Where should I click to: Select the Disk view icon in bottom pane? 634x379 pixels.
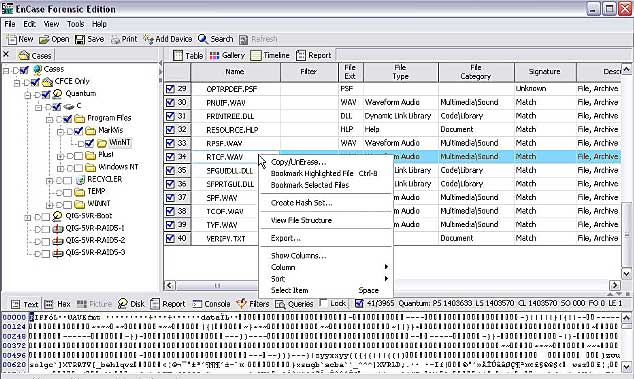[123, 303]
